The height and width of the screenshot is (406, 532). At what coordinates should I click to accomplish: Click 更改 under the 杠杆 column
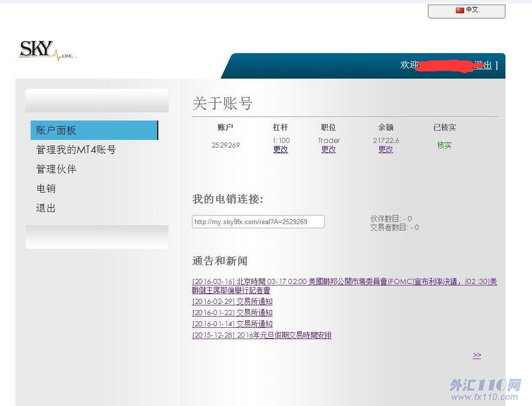pos(280,150)
